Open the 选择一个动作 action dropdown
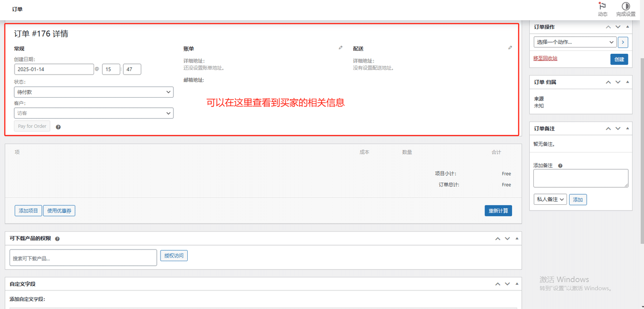This screenshot has height=309, width=644. point(575,42)
